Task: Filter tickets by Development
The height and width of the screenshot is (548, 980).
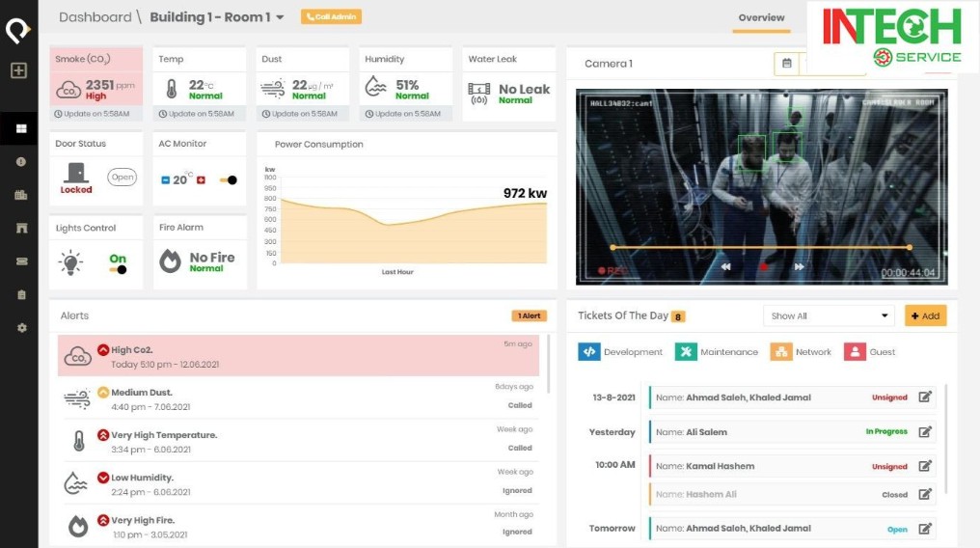Action: pyautogui.click(x=620, y=352)
